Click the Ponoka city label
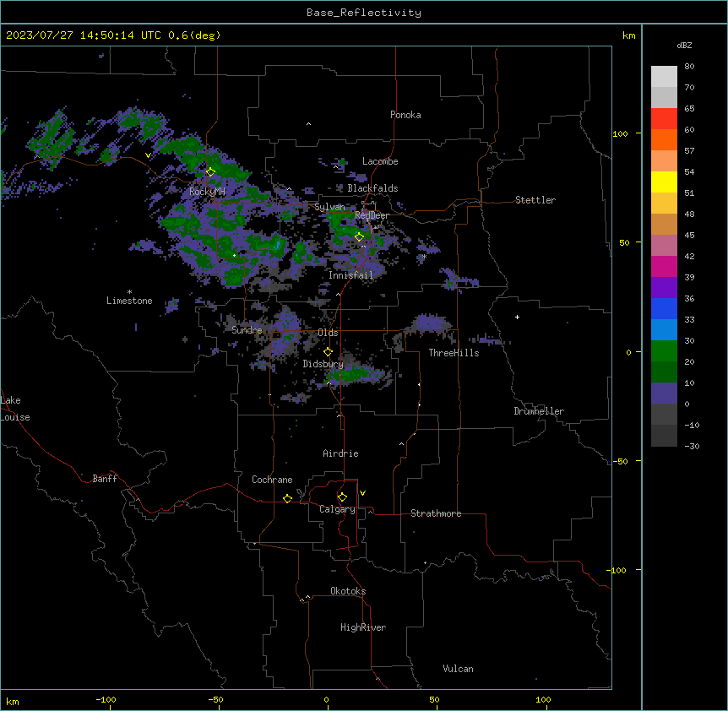 [x=405, y=115]
